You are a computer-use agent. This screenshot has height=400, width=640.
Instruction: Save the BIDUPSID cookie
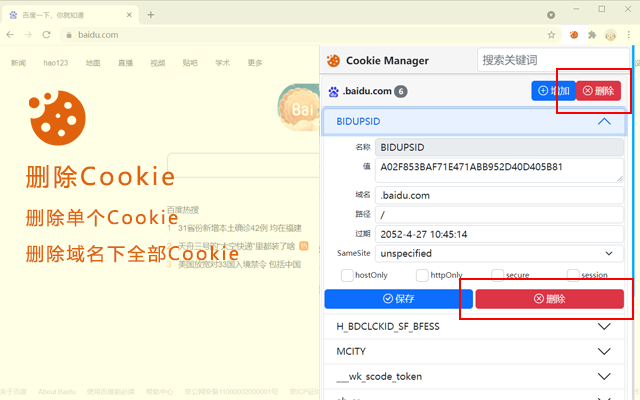point(398,299)
